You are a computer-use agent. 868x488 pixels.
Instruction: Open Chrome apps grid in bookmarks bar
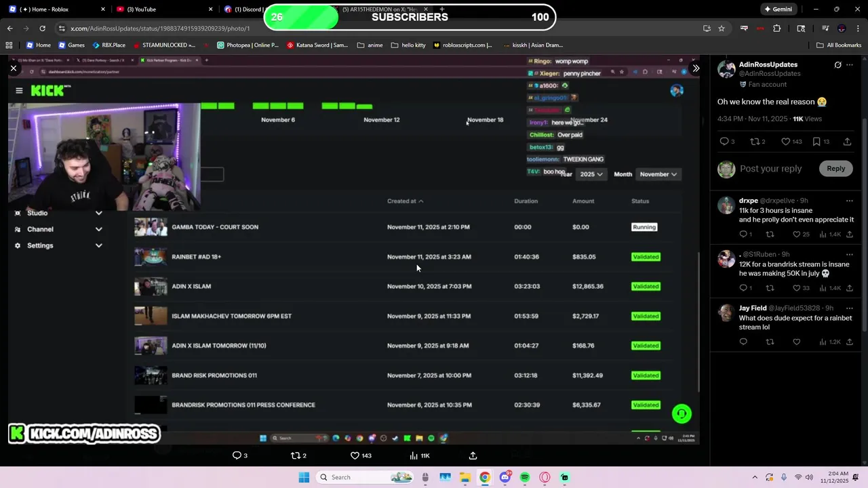pyautogui.click(x=9, y=45)
